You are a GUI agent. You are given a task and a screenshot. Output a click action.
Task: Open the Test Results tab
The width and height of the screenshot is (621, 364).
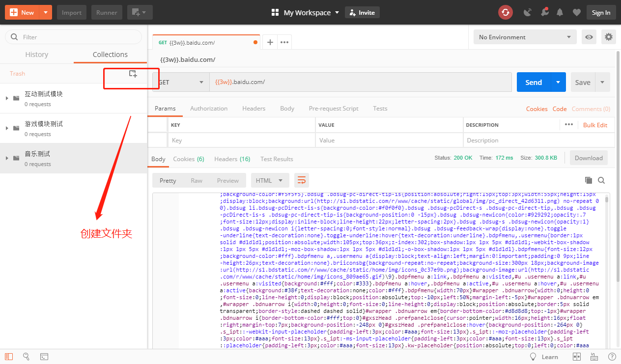pyautogui.click(x=277, y=159)
